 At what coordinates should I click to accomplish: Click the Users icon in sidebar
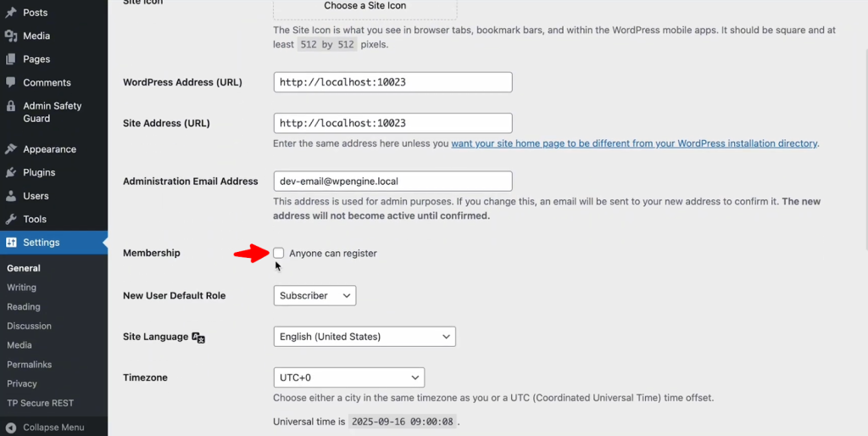11,196
